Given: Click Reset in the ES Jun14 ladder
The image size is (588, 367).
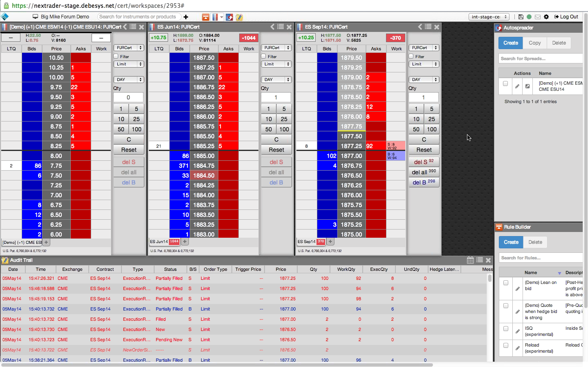Looking at the screenshot, I should tap(276, 150).
